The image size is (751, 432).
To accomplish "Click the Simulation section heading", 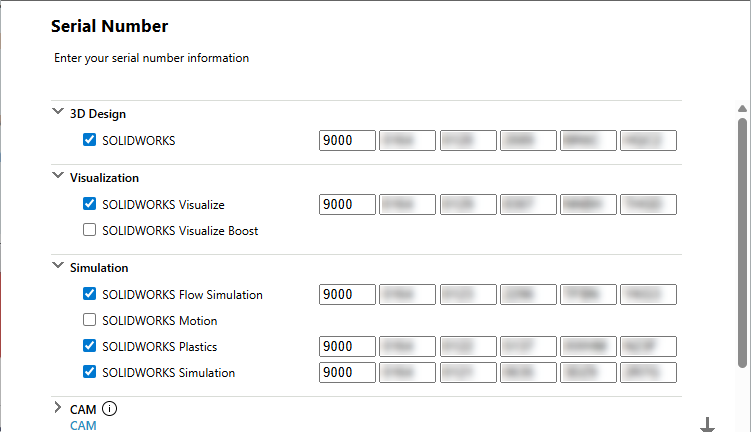I will [x=99, y=268].
